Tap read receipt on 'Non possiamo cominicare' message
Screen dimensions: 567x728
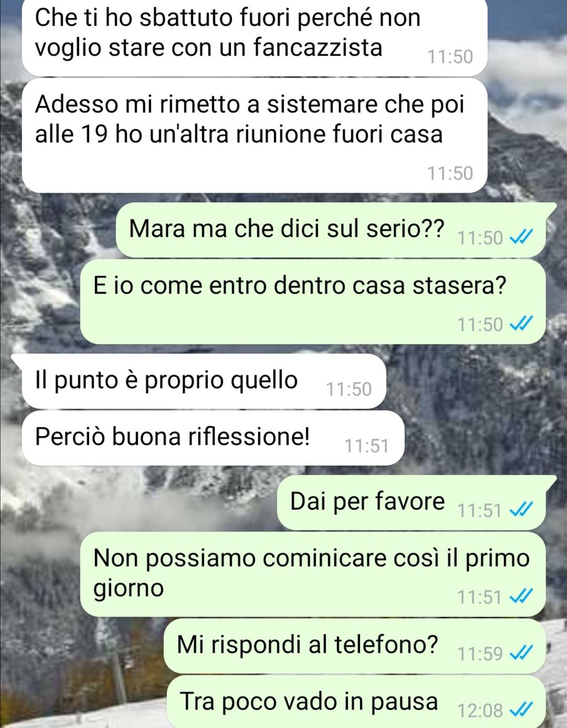coord(521,597)
